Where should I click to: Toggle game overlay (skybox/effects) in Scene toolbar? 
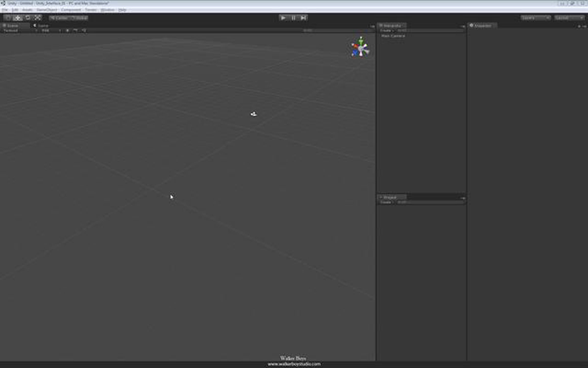[75, 31]
